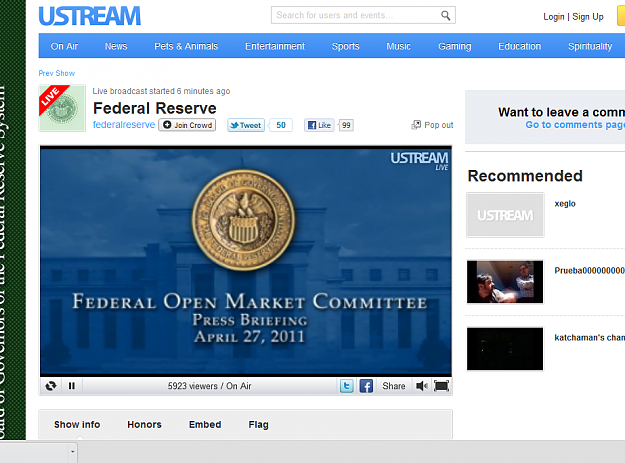
Task: Open the Entertainment category
Action: (x=275, y=46)
